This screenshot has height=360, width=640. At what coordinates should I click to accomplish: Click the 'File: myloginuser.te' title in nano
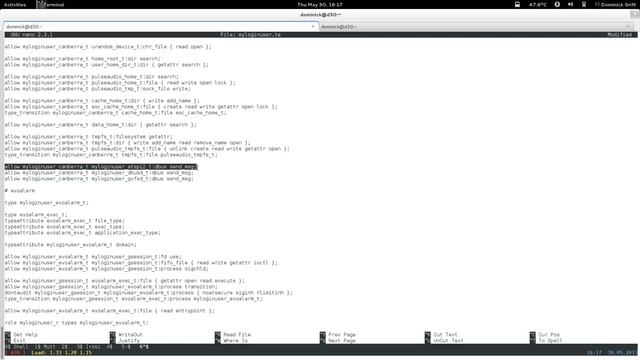[250, 35]
